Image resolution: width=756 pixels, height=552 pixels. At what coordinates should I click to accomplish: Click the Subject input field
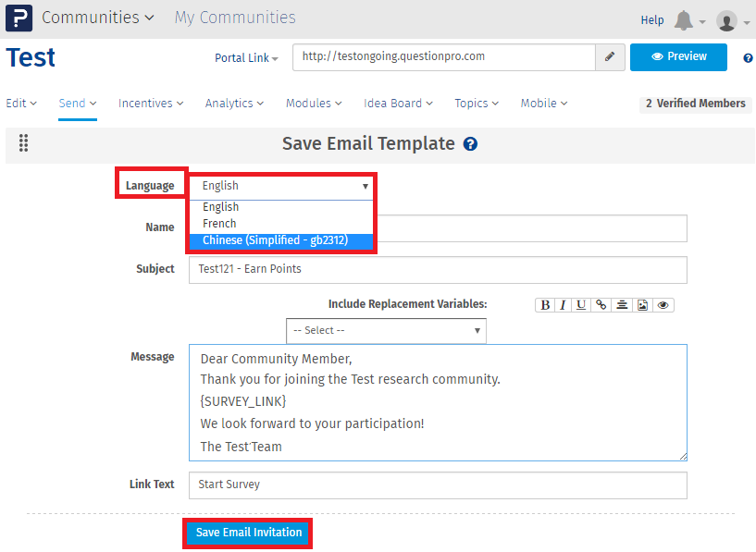pyautogui.click(x=438, y=270)
